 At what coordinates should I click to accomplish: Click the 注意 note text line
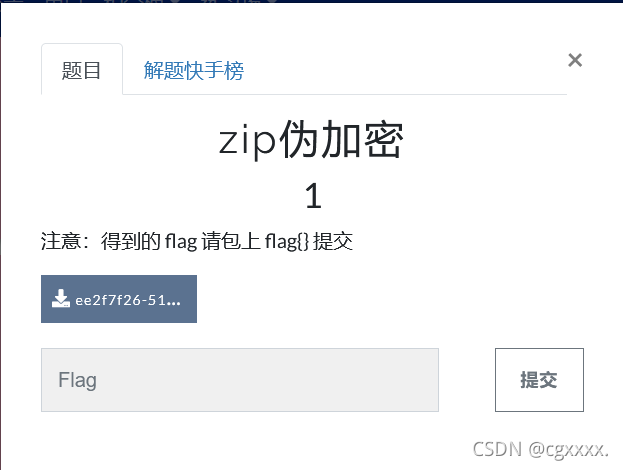pos(197,241)
